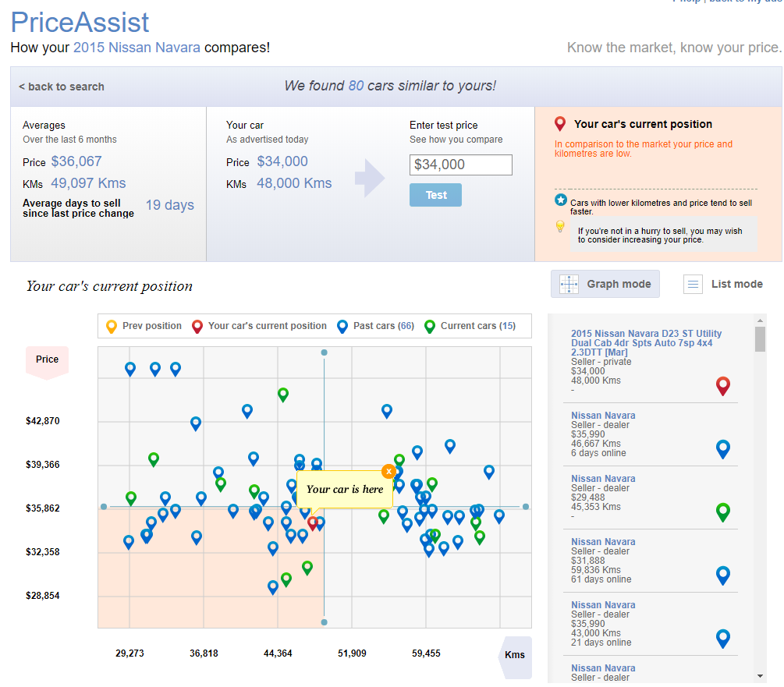Click the 19 days average value

point(169,205)
